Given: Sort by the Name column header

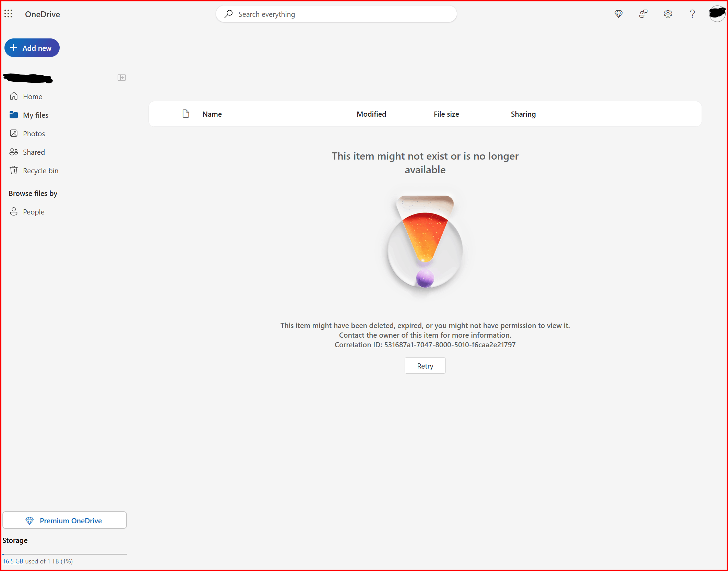Looking at the screenshot, I should click(212, 114).
